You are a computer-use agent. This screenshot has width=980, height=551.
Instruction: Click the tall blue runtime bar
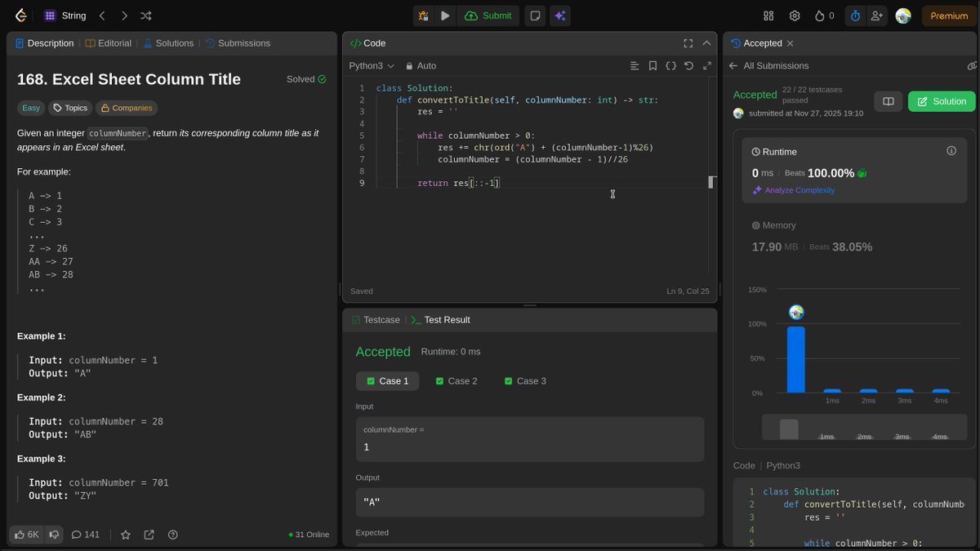[x=795, y=359]
